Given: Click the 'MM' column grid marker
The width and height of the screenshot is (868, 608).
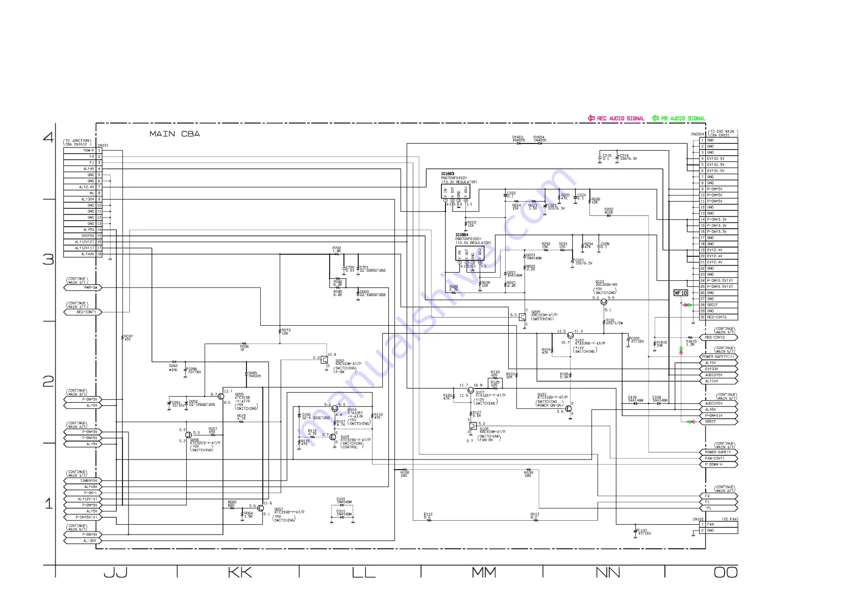Looking at the screenshot, I should tap(483, 573).
